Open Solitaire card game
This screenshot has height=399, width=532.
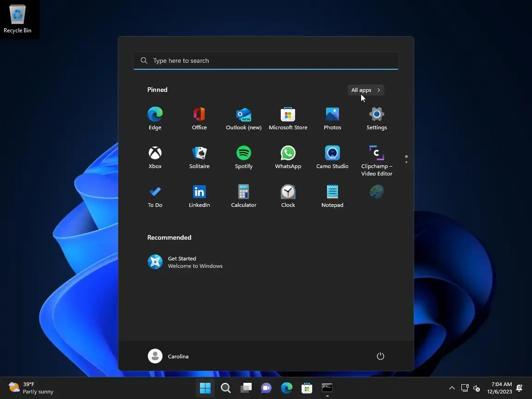(199, 157)
